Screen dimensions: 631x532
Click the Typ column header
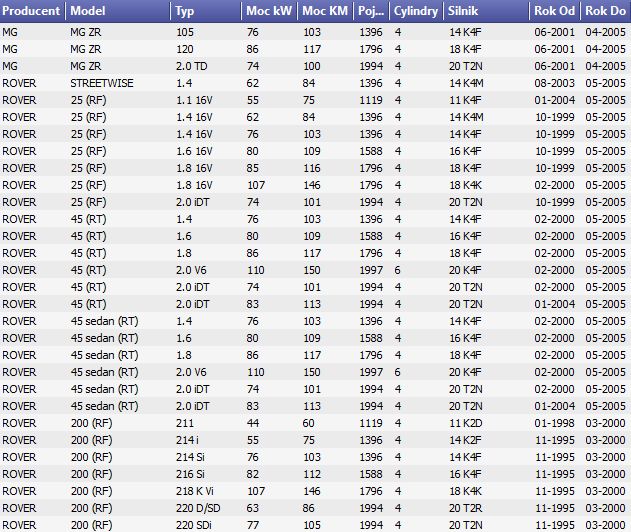pos(206,11)
